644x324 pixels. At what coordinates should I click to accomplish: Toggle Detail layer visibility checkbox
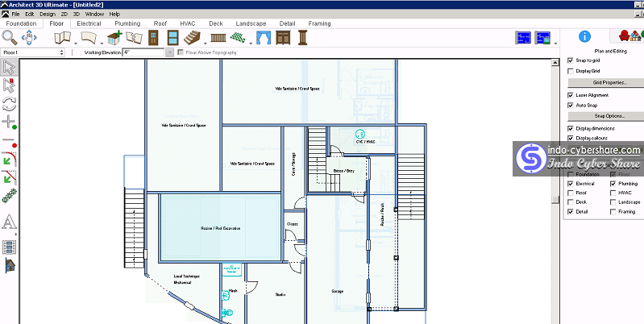click(570, 212)
